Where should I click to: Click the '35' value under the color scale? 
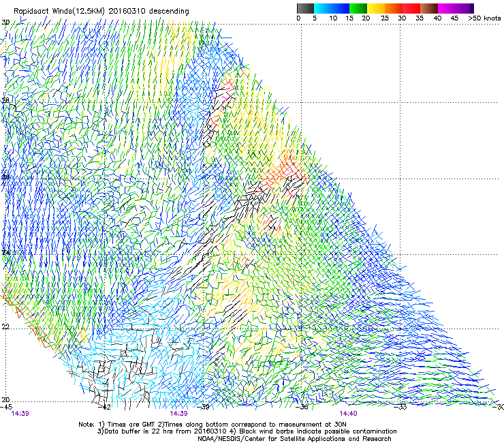420,18
